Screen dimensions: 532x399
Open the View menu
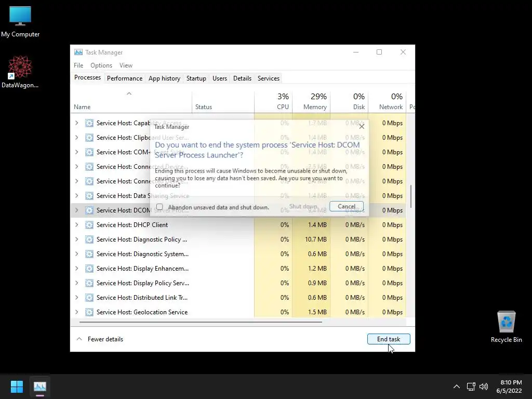point(126,65)
